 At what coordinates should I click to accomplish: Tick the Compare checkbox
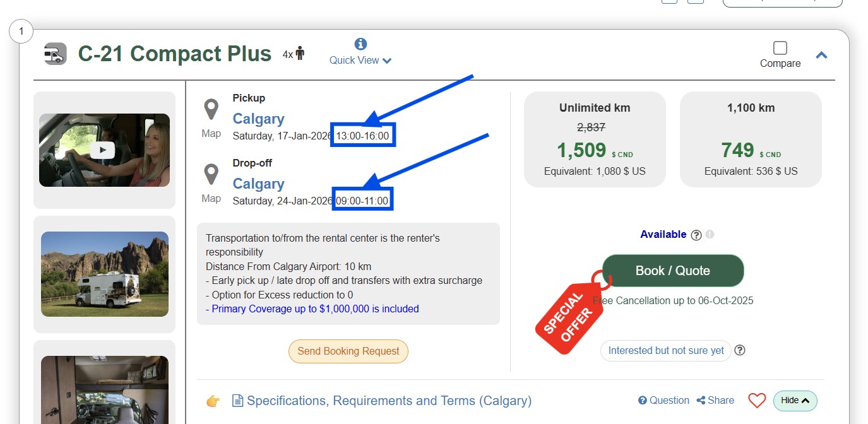coord(780,48)
